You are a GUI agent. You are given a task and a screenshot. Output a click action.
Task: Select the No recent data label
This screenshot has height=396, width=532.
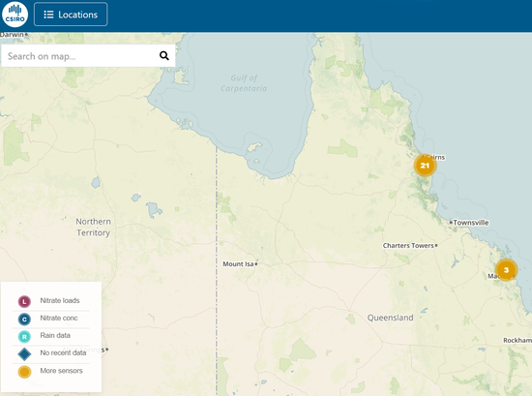(x=63, y=352)
